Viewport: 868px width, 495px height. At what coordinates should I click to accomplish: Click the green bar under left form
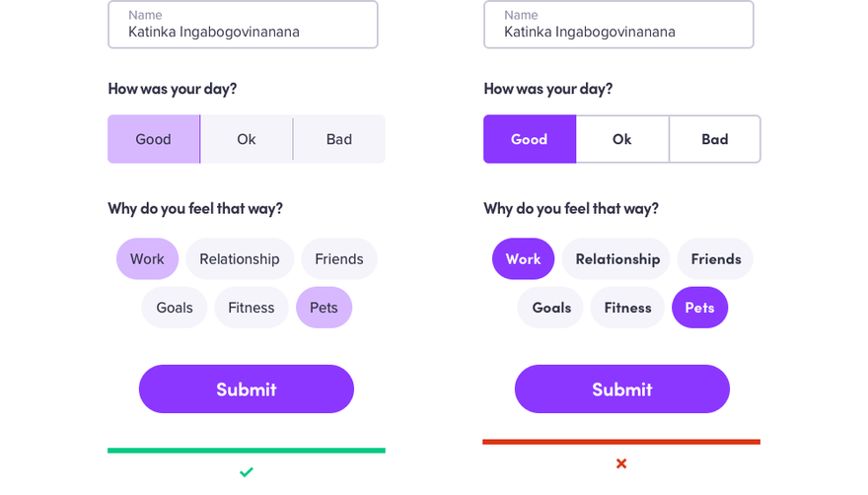coord(247,451)
